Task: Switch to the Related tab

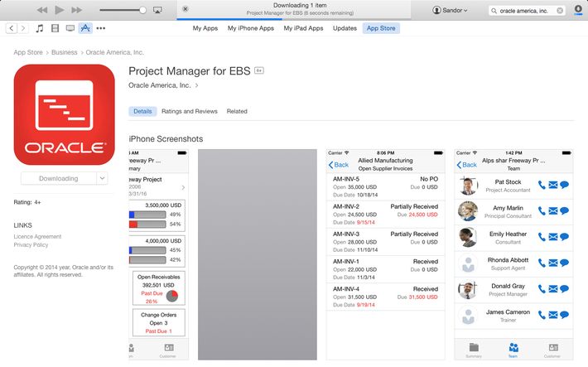Action: [x=237, y=112]
